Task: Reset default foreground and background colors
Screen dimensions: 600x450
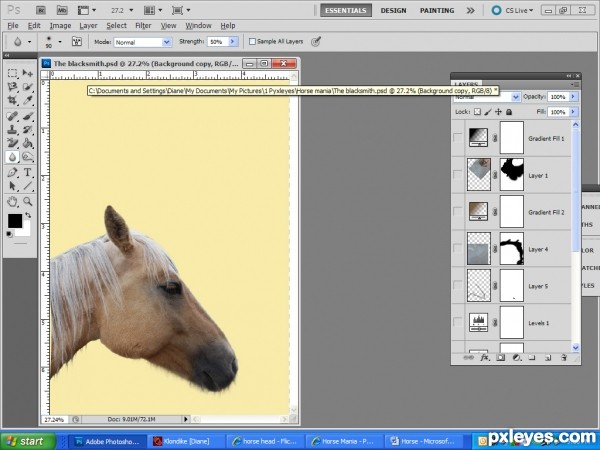Action: click(x=9, y=234)
